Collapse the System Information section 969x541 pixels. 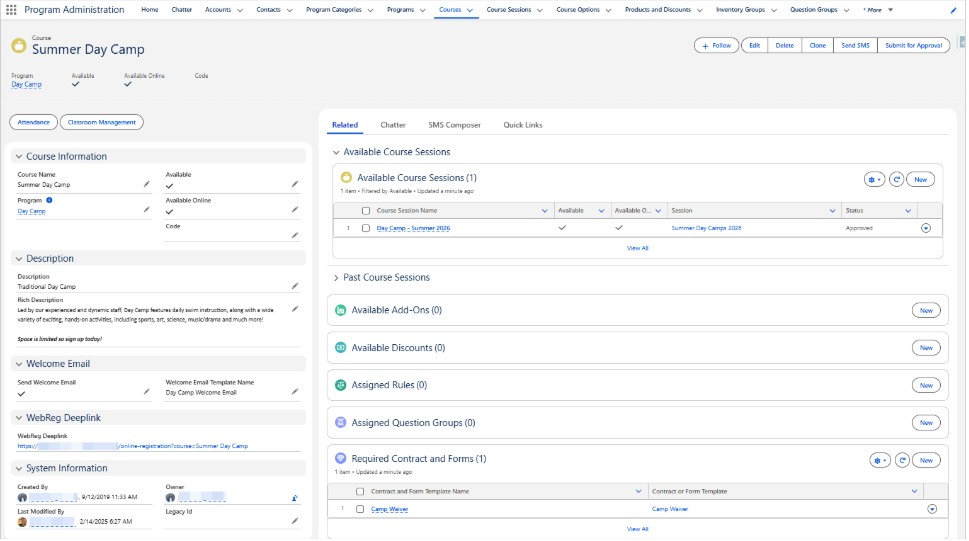coord(19,469)
